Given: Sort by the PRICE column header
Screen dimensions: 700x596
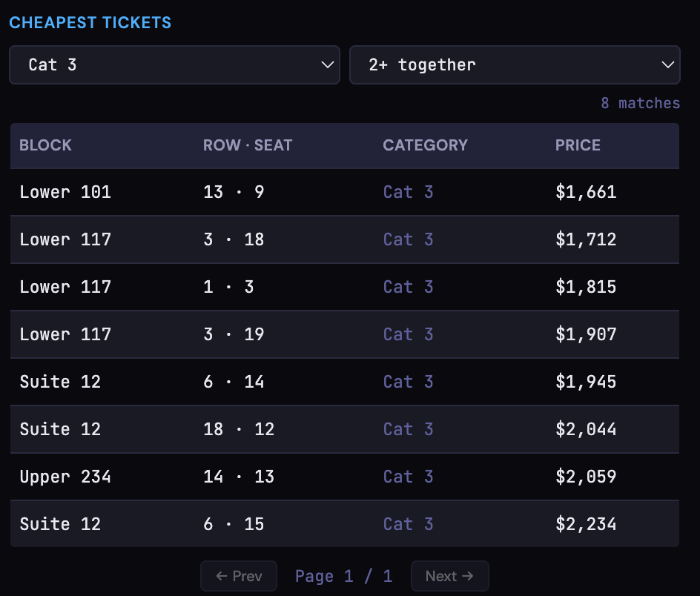Looking at the screenshot, I should click(578, 145).
